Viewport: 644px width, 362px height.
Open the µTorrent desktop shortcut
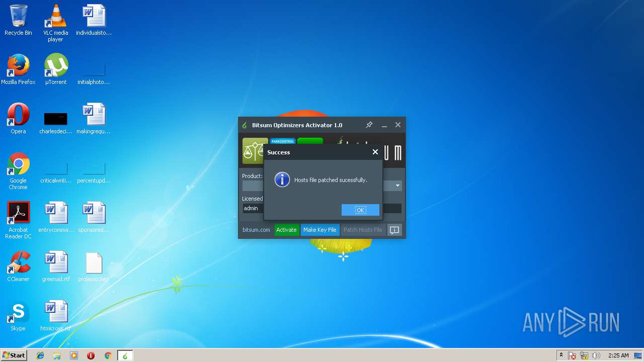pos(56,69)
